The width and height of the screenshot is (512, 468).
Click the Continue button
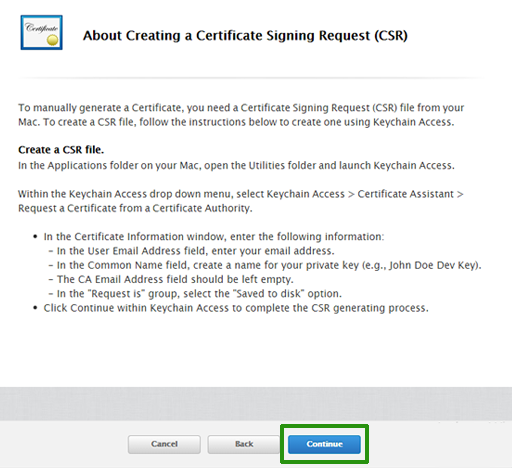tap(324, 444)
